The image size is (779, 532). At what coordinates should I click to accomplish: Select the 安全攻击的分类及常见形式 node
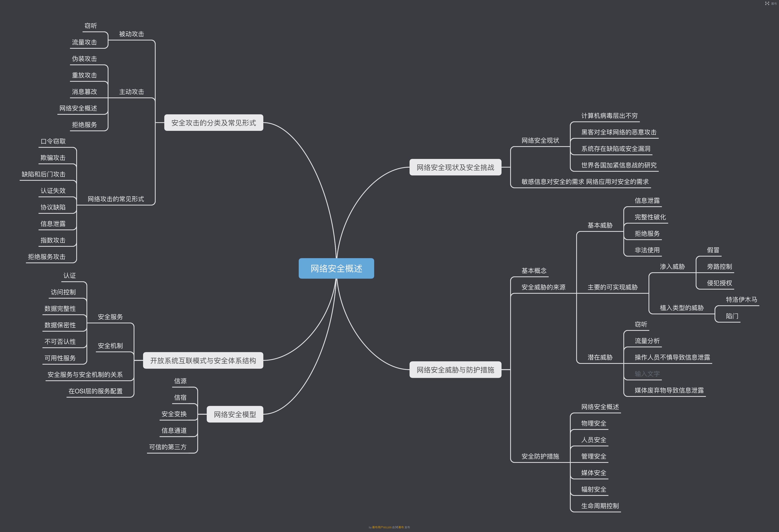pos(214,123)
